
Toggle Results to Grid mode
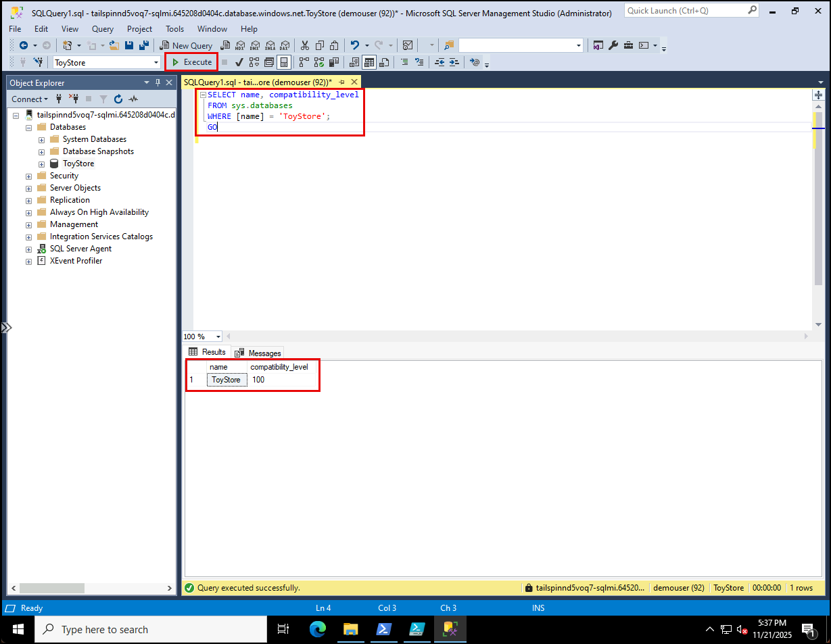coord(369,61)
